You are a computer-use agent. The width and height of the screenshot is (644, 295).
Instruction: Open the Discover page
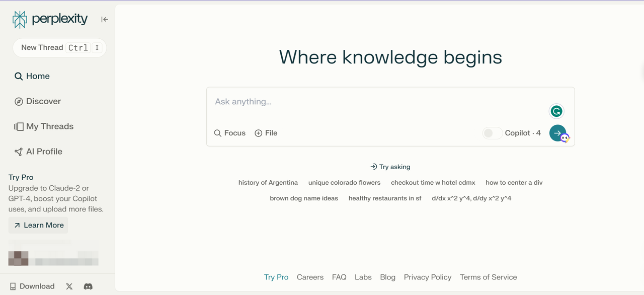coord(38,101)
